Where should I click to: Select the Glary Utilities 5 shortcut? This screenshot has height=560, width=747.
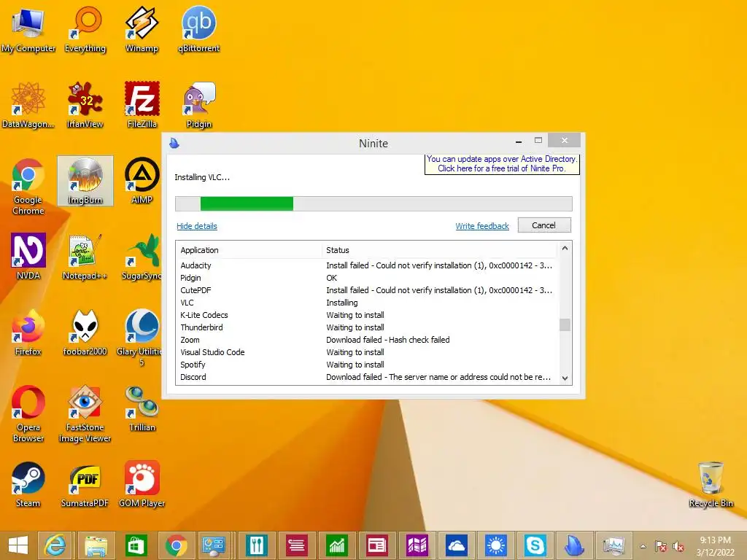139,338
